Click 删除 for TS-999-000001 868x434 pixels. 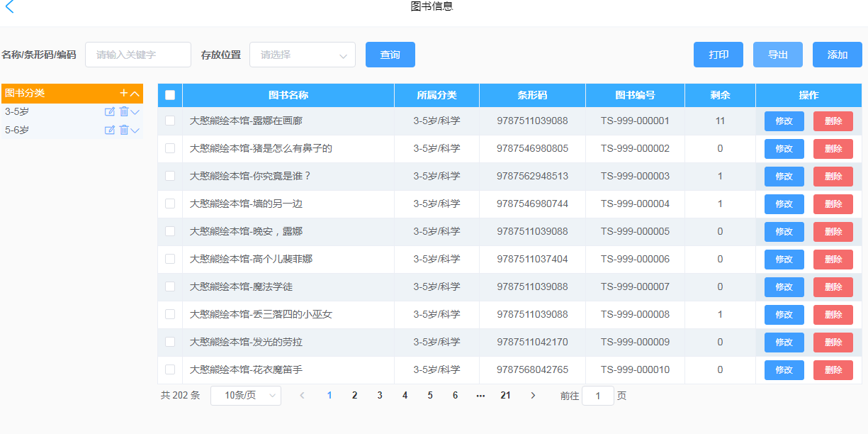pyautogui.click(x=833, y=121)
